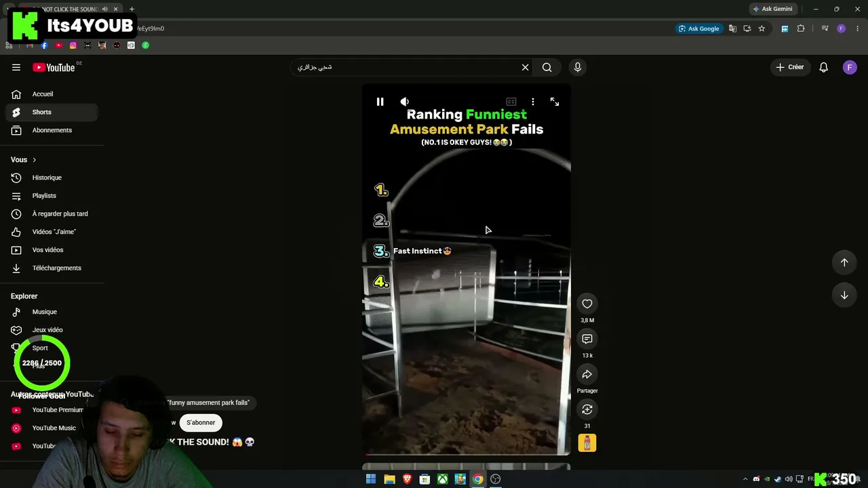This screenshot has height=488, width=868.
Task: Open Musique under Explorer
Action: tap(52, 312)
